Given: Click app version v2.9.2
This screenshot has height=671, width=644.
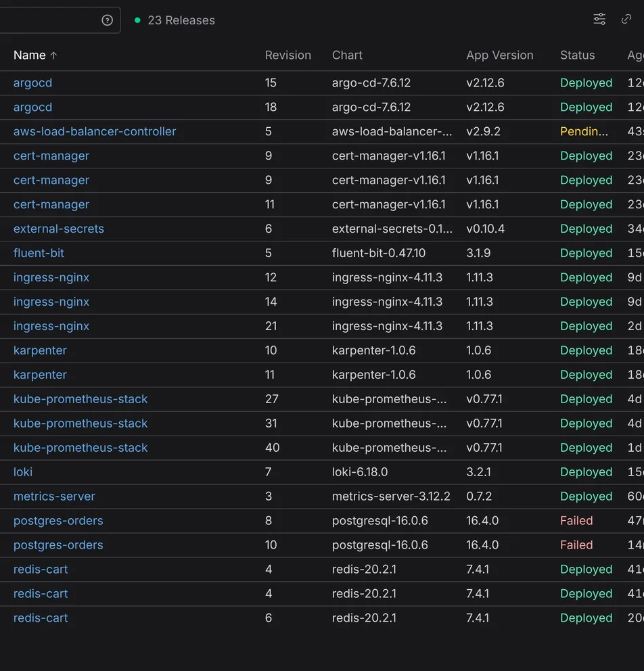Looking at the screenshot, I should point(483,131).
